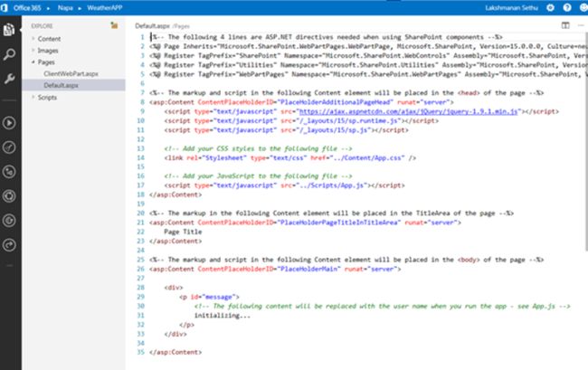Click the "initializing..." text on line 31
588x370 pixels.
coord(222,316)
